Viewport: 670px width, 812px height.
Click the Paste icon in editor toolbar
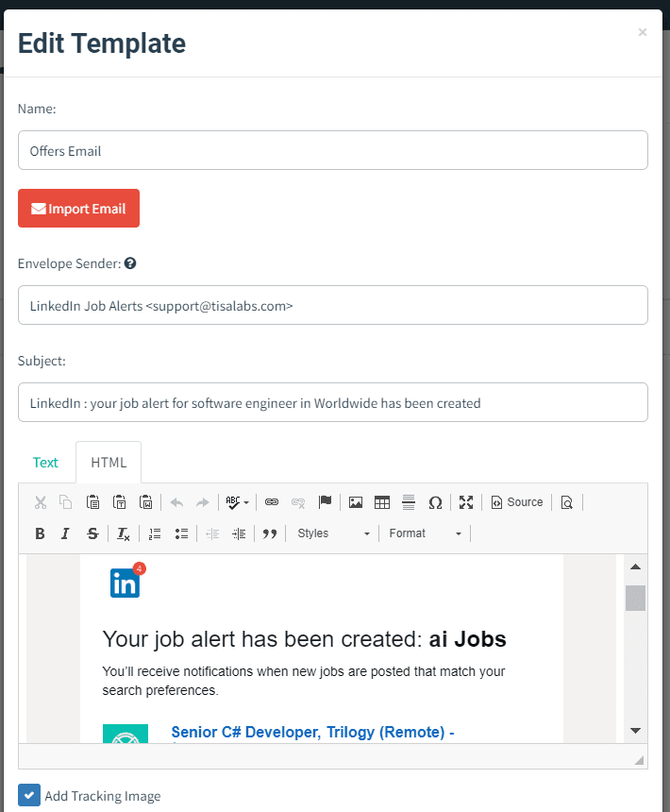(92, 502)
